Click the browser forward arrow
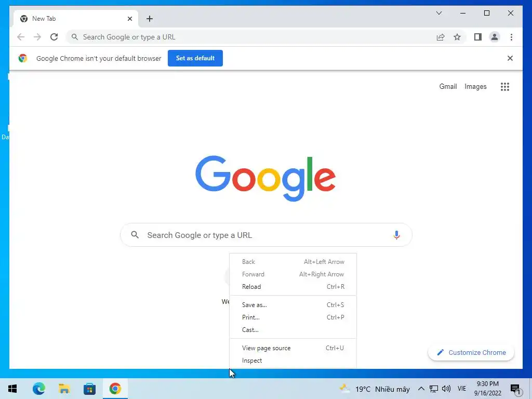This screenshot has height=399, width=532. (37, 37)
